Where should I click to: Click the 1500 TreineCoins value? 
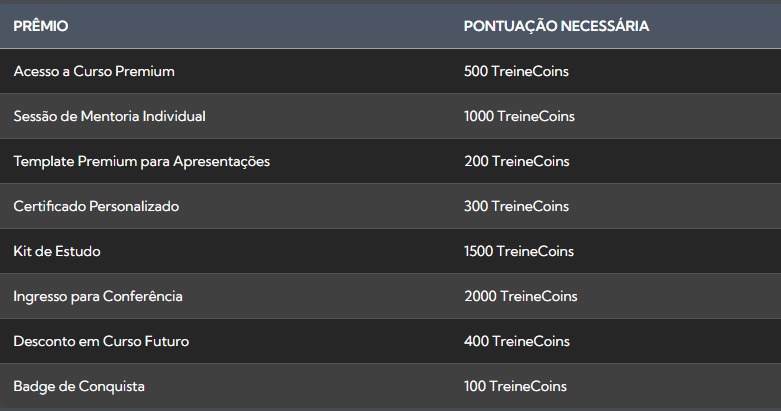pyautogui.click(x=519, y=251)
